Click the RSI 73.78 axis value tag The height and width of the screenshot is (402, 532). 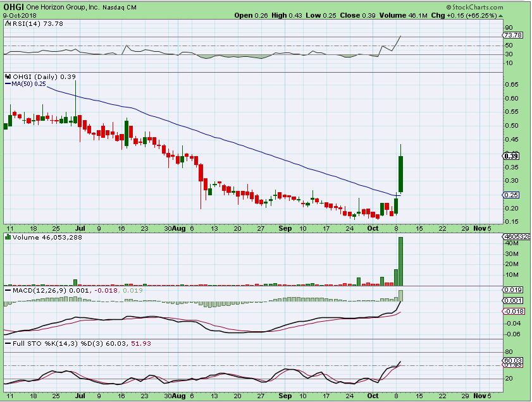[512, 35]
